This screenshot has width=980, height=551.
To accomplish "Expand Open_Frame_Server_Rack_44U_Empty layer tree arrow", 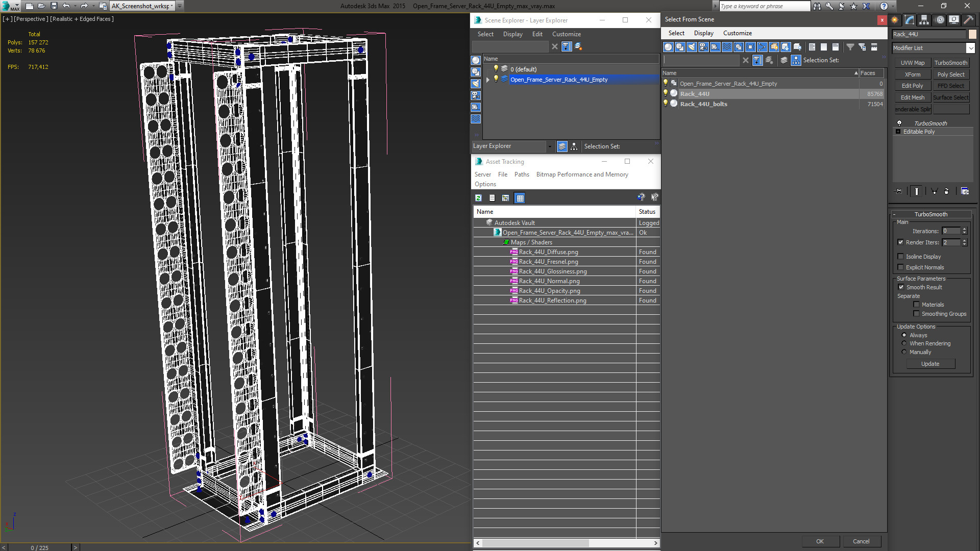I will [488, 80].
